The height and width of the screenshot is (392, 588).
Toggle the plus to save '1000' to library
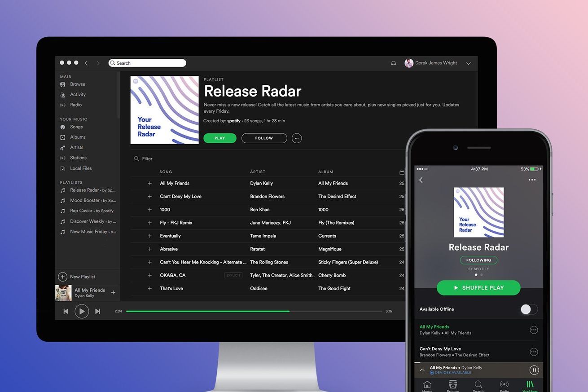[149, 209]
